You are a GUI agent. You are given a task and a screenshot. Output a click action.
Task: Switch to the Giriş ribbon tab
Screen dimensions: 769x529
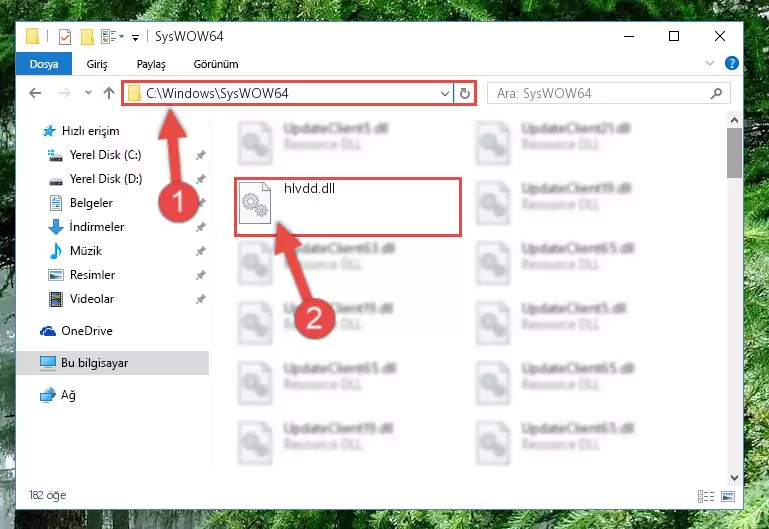tap(97, 64)
